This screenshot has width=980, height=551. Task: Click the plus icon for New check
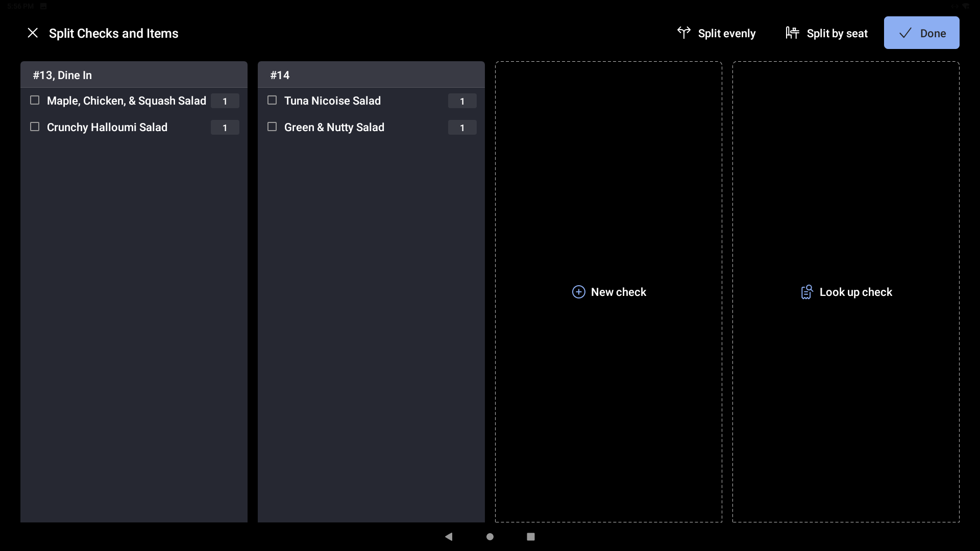(x=578, y=292)
